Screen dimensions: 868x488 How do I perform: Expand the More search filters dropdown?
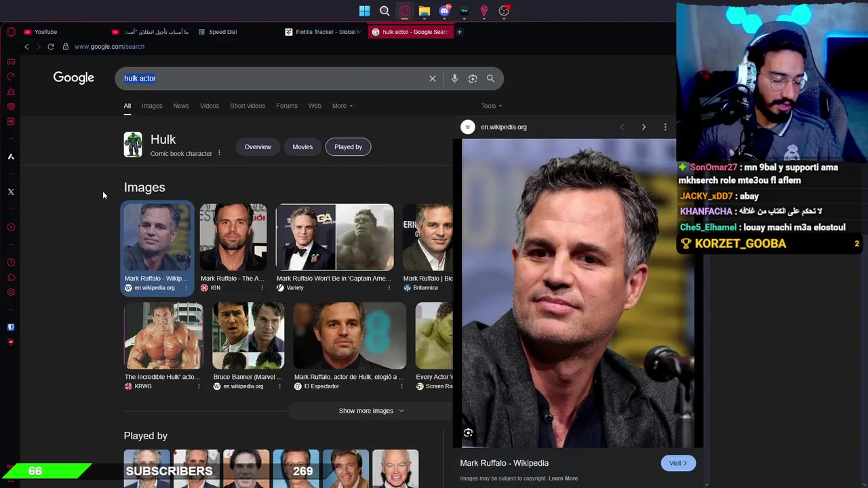point(342,106)
